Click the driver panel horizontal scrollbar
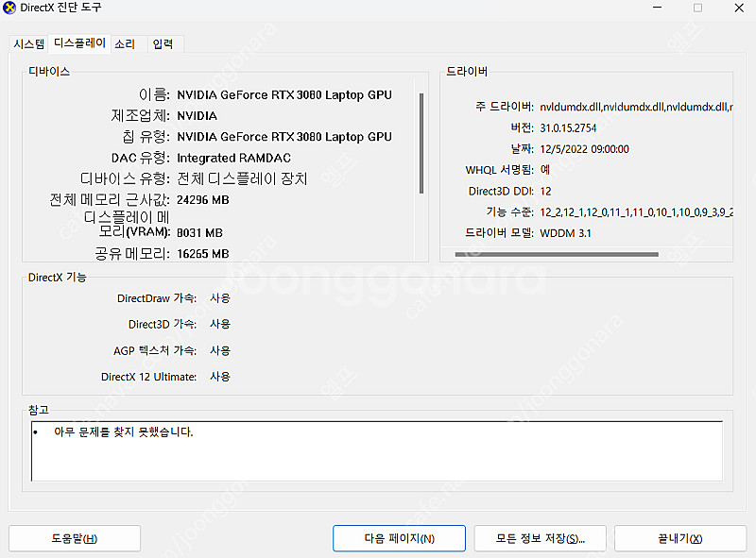The width and height of the screenshot is (756, 558). coord(557,254)
